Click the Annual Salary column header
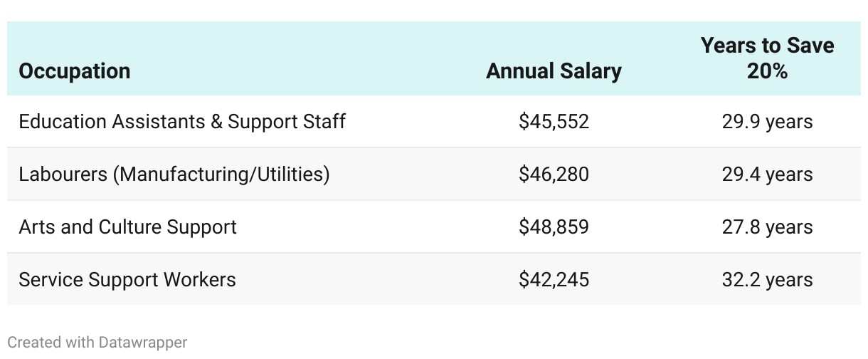The width and height of the screenshot is (868, 359). click(554, 71)
